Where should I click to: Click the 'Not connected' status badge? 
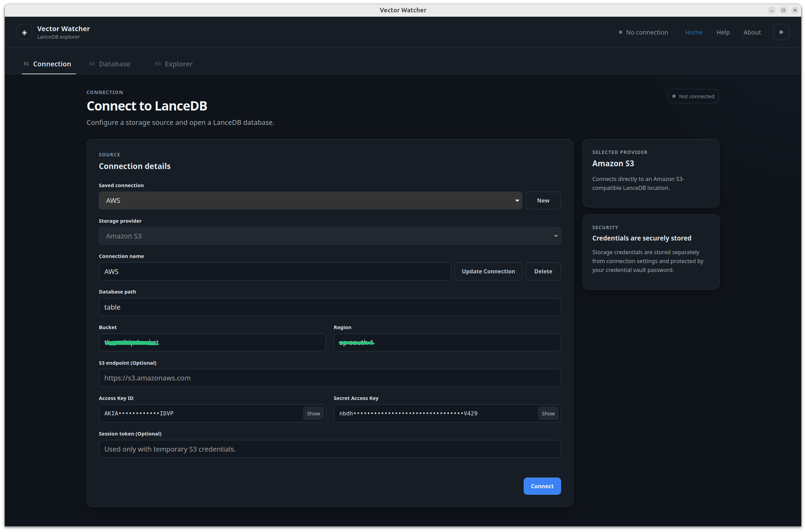(693, 96)
